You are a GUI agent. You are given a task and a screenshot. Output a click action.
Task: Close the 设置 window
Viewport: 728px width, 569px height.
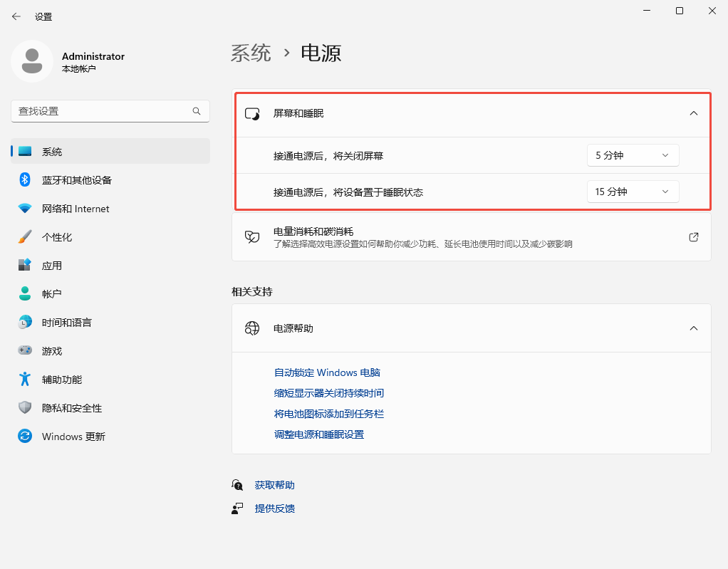tap(712, 10)
